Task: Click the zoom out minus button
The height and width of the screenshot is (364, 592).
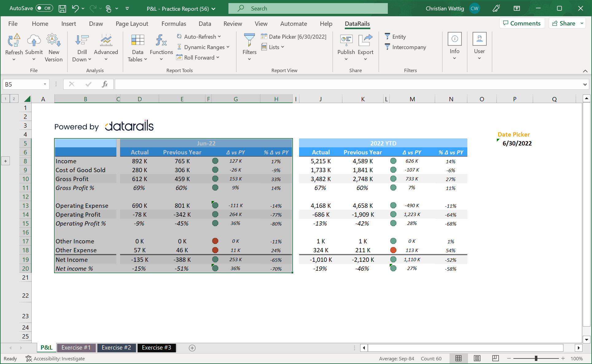Action: pos(509,358)
